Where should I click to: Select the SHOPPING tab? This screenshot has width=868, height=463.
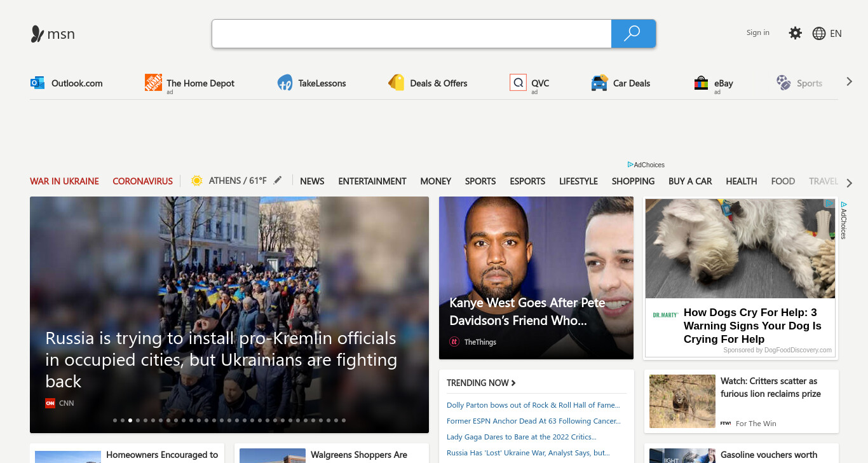tap(633, 181)
